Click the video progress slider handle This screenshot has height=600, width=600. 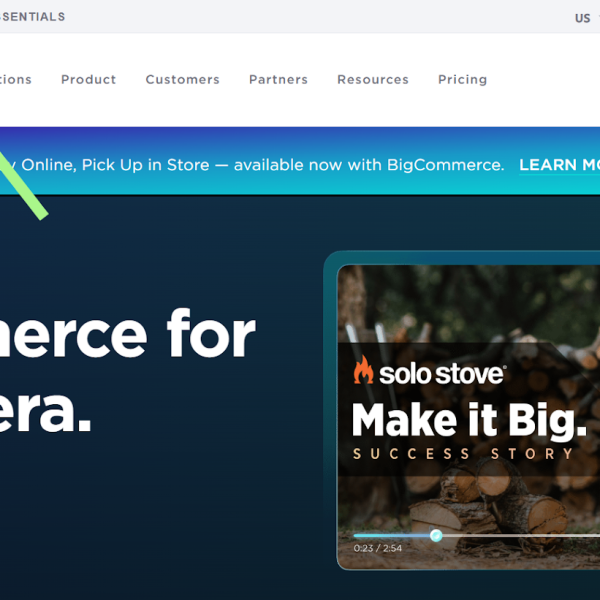(436, 535)
